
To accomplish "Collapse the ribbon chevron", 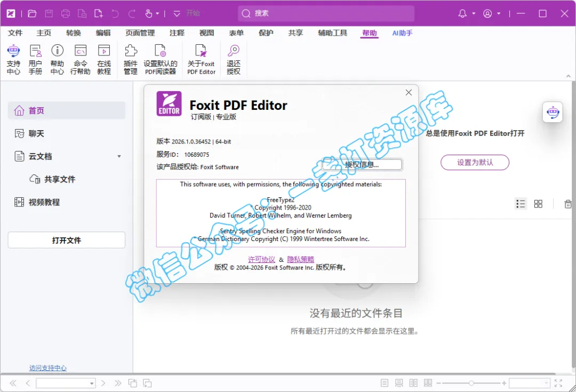I will point(569,76).
